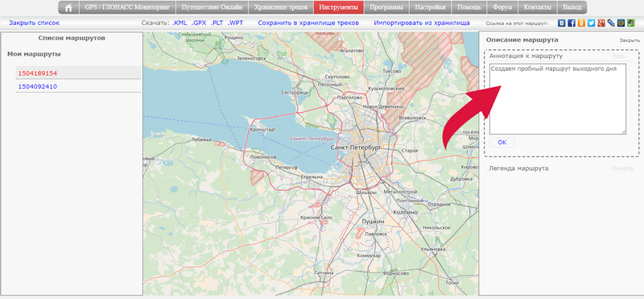Screen dimensions: 644x299
Task: Confirm annotation with the OK button
Action: click(502, 143)
